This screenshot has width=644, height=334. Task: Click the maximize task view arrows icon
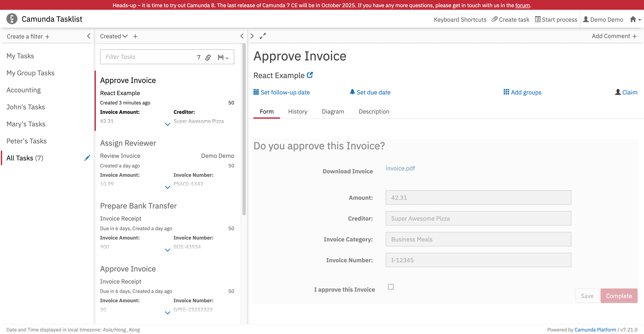[x=263, y=36]
